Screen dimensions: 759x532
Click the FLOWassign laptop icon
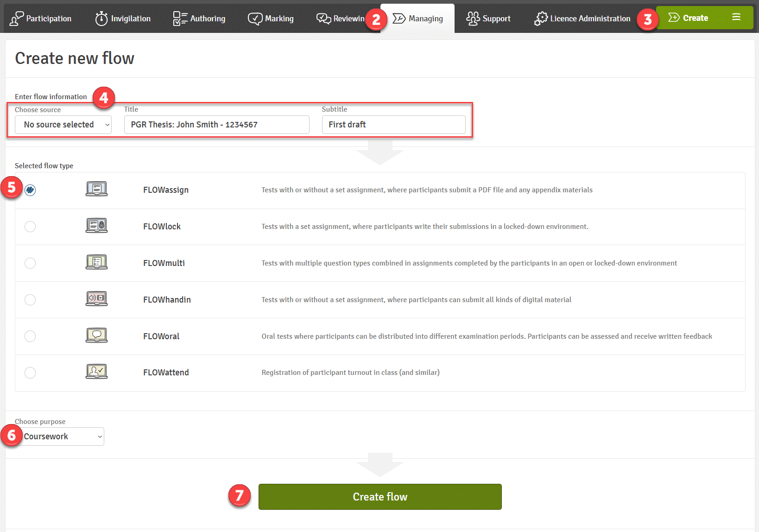(x=96, y=189)
